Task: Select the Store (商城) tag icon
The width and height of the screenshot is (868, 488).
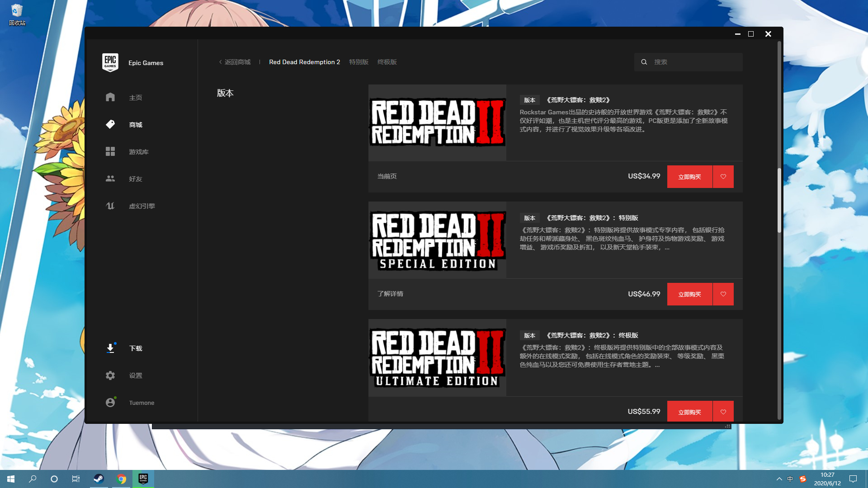Action: pos(110,124)
